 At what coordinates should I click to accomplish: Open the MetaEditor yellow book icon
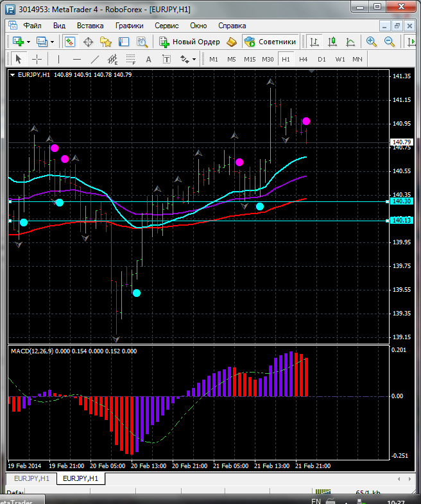[232, 42]
